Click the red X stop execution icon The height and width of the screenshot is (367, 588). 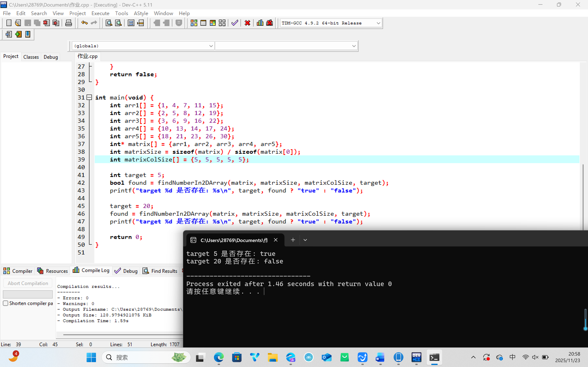click(247, 23)
